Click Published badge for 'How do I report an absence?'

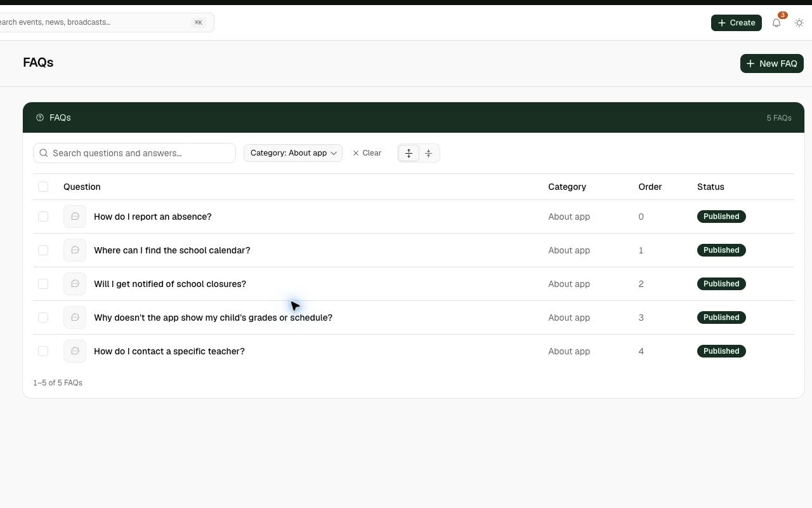pos(721,217)
